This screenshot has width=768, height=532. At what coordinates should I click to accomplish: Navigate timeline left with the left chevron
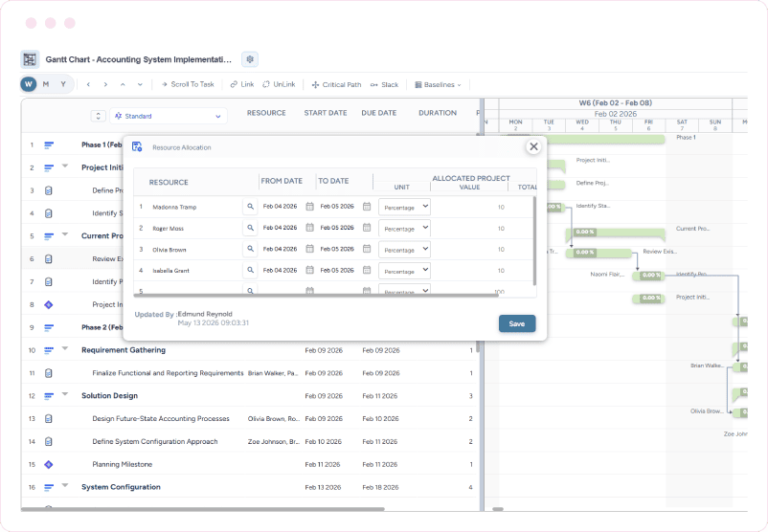point(88,84)
